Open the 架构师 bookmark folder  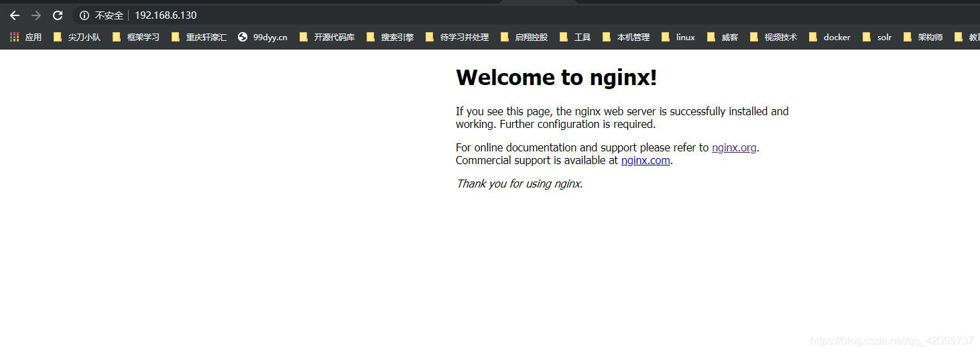(x=923, y=38)
